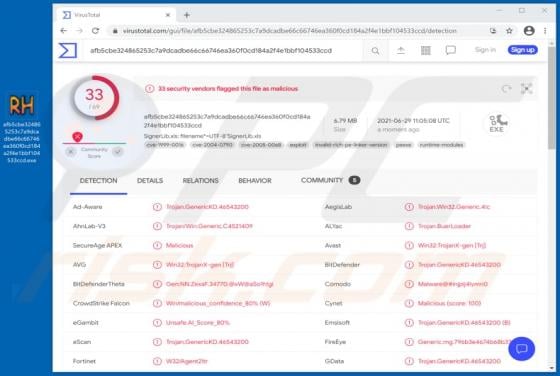The height and width of the screenshot is (376, 560).
Task: Click the BitDefender vendor name
Action: click(342, 265)
